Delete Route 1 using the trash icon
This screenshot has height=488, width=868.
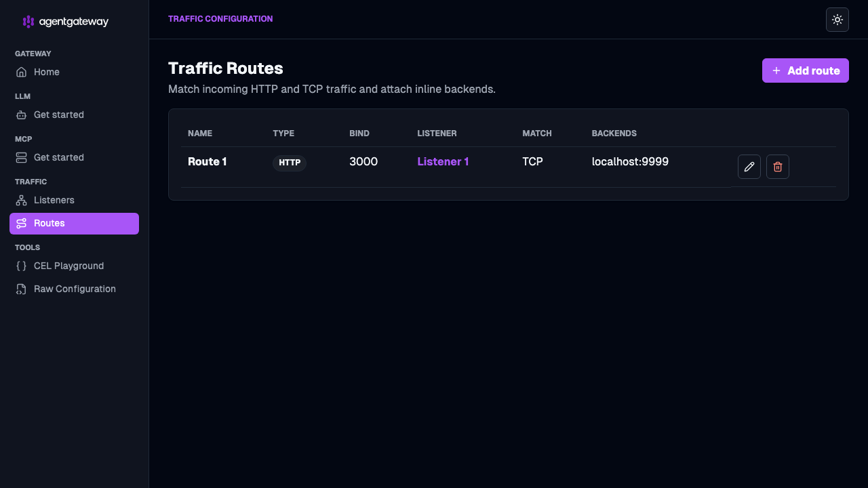[778, 167]
